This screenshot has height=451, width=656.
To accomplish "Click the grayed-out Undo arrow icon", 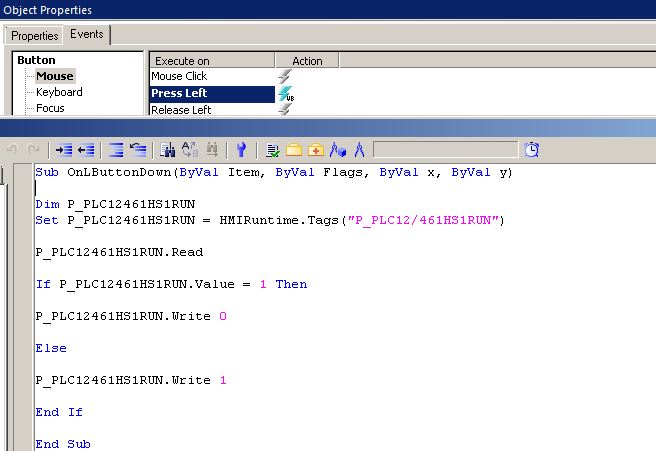I will coord(13,149).
